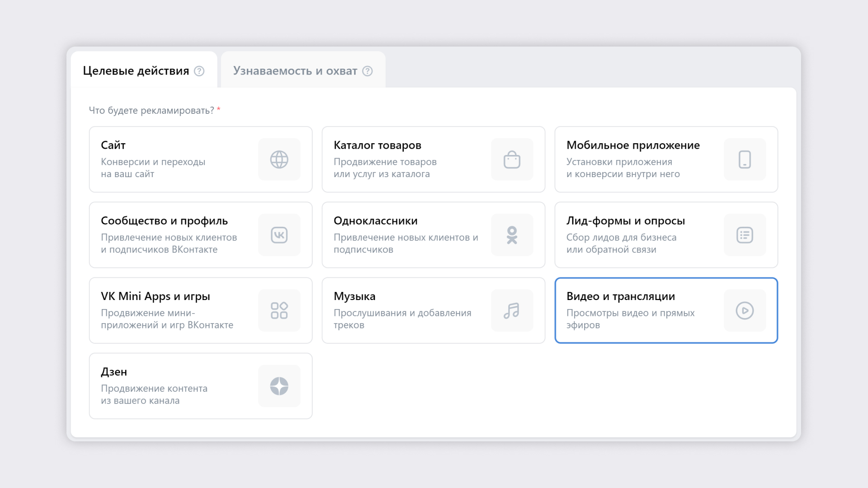This screenshot has width=868, height=488.
Task: Click the smartphone icon for Мобильное приложение
Action: pyautogui.click(x=745, y=160)
